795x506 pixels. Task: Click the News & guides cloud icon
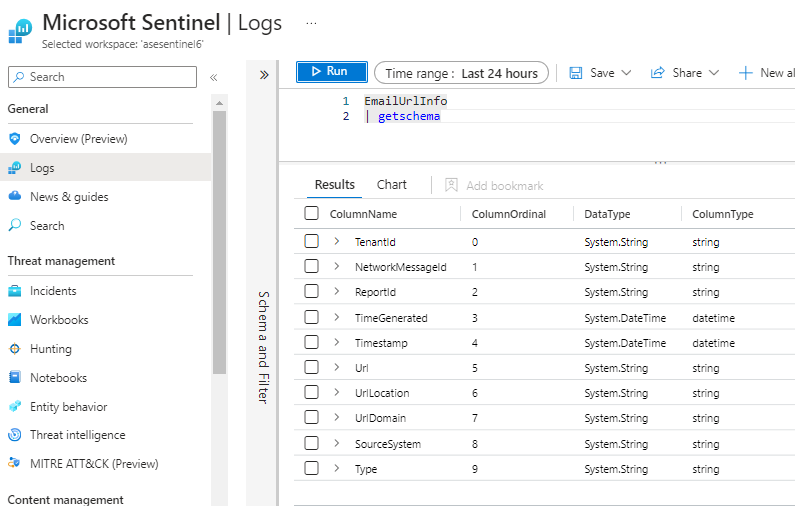click(15, 196)
